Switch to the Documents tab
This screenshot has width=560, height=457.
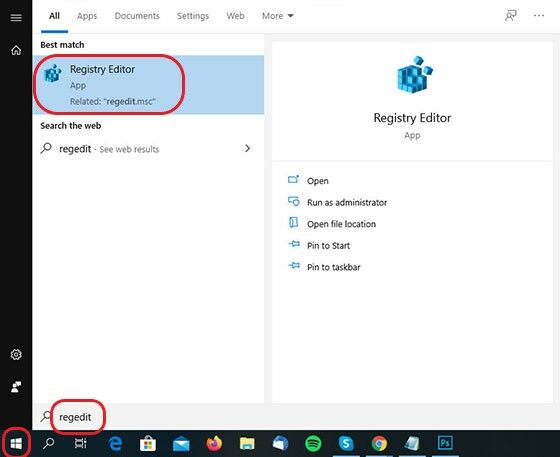[x=137, y=16]
